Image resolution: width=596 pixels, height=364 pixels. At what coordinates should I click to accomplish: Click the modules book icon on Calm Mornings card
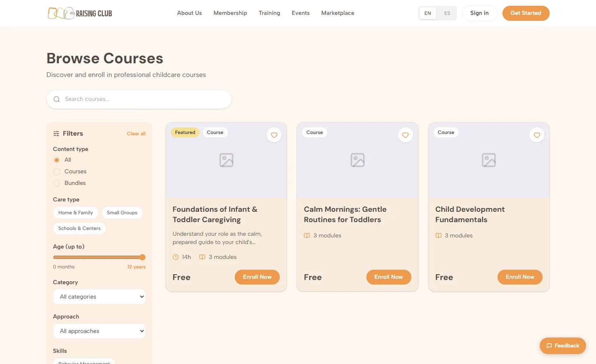pyautogui.click(x=307, y=235)
